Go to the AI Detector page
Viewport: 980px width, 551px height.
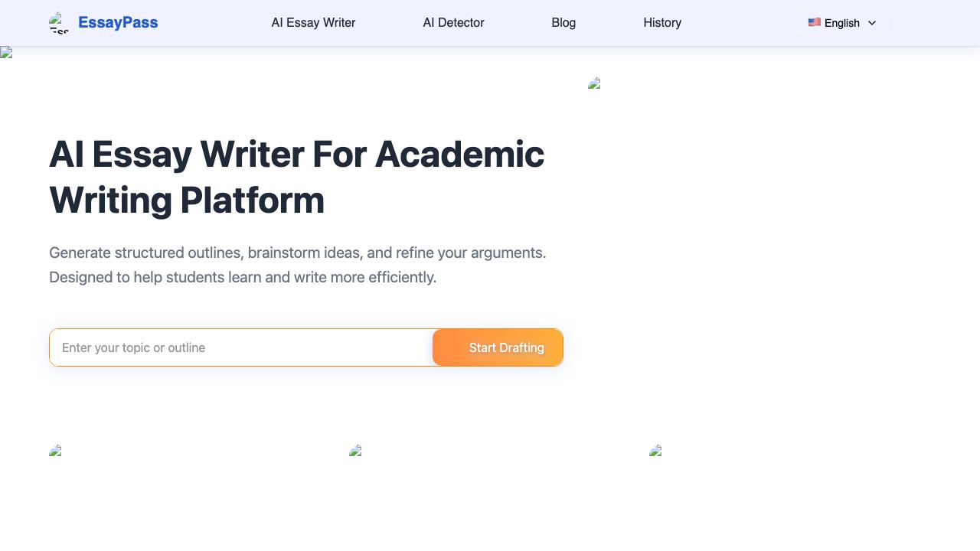[453, 23]
